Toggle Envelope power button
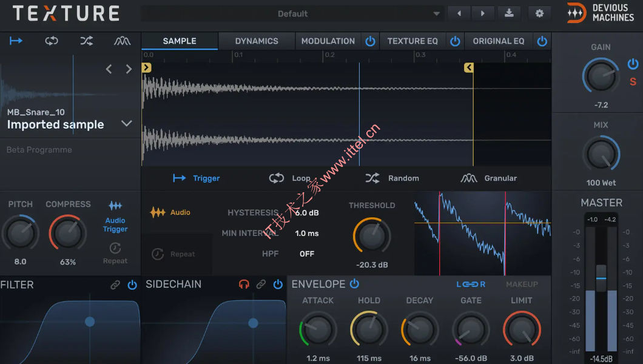The width and height of the screenshot is (643, 364). click(354, 283)
